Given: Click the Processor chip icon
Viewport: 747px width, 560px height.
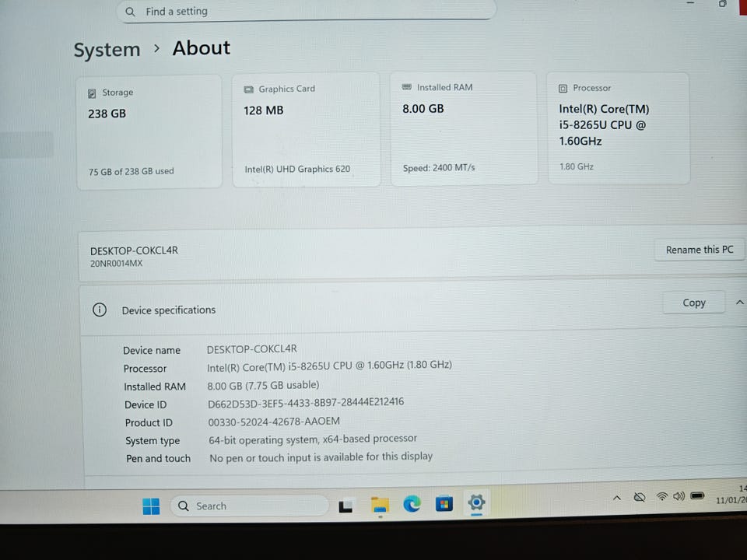Looking at the screenshot, I should pos(563,89).
